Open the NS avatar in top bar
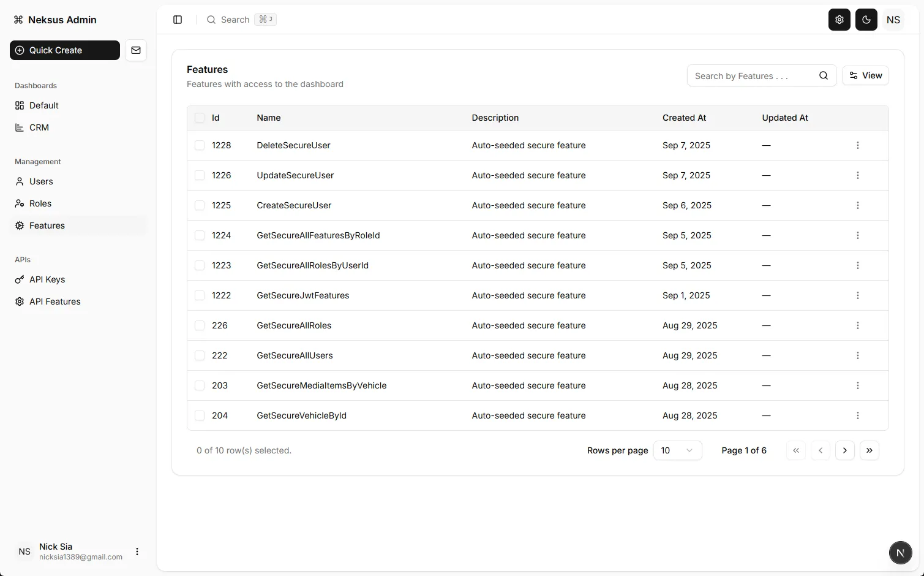The width and height of the screenshot is (924, 576). click(893, 20)
